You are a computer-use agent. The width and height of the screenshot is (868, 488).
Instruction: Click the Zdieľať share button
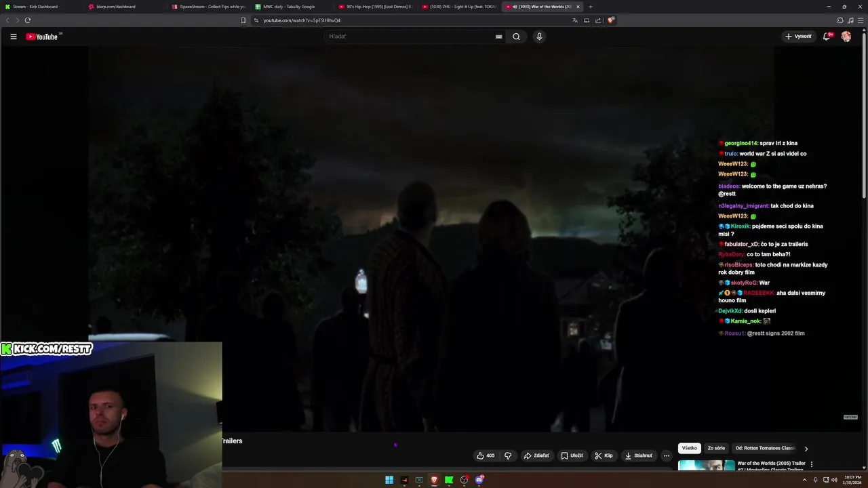point(536,455)
